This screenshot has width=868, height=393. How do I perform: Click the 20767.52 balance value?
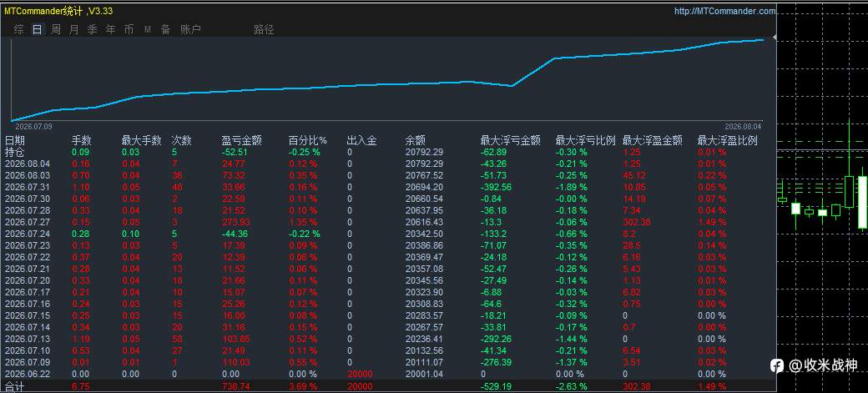(x=425, y=175)
